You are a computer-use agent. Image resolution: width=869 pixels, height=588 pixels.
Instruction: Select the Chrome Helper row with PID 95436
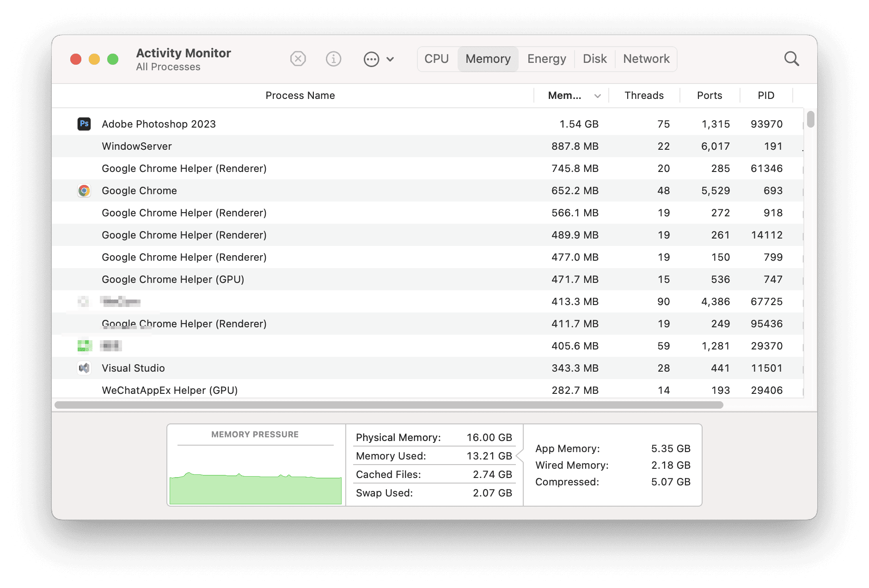[428, 324]
